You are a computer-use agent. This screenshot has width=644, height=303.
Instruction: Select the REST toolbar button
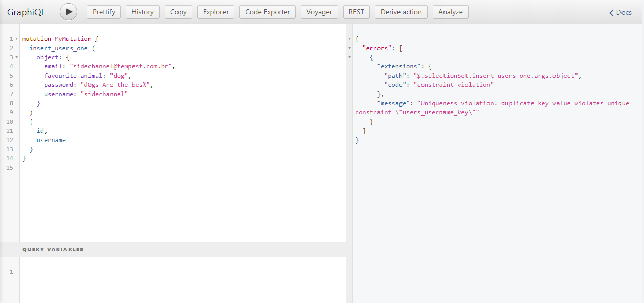tap(356, 12)
